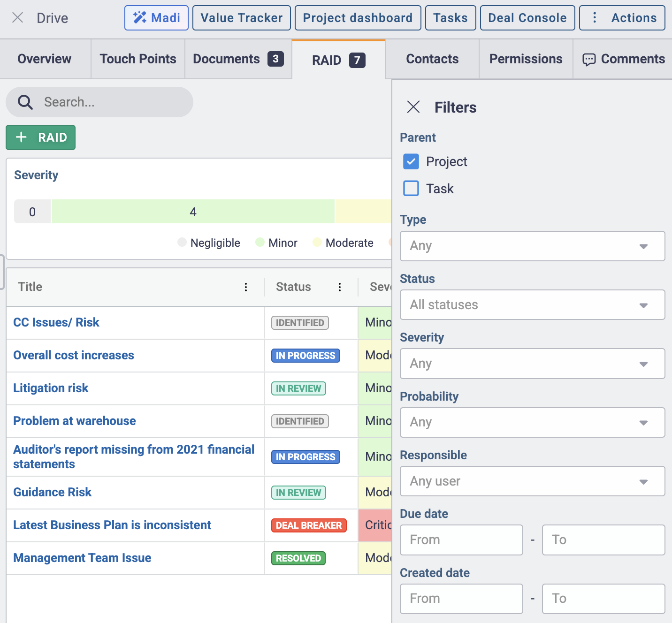Open the Probability filter dropdown

coord(533,422)
